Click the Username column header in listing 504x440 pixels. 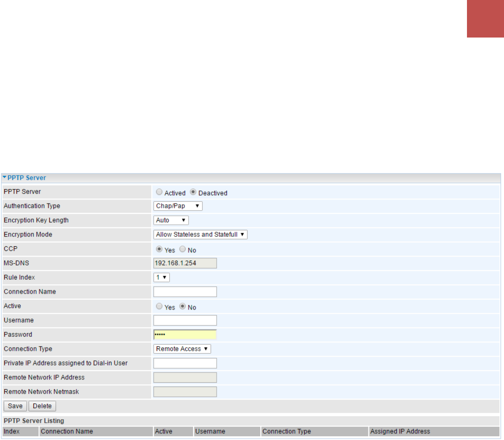(227, 432)
